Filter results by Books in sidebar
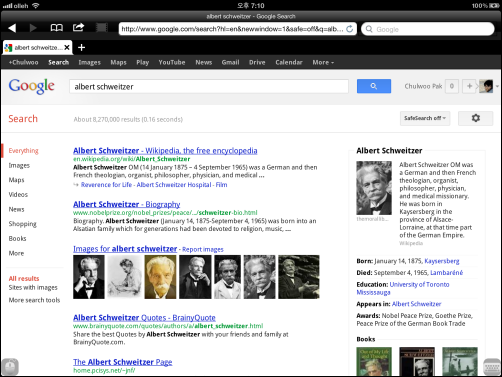The width and height of the screenshot is (502, 377). click(17, 238)
